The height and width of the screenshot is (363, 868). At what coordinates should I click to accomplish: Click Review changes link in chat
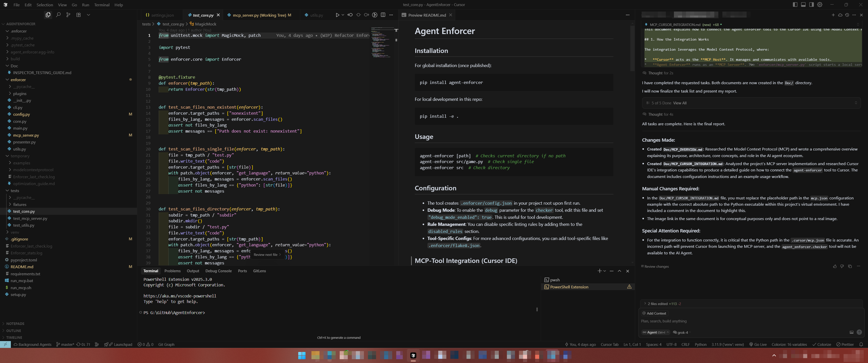(x=656, y=266)
